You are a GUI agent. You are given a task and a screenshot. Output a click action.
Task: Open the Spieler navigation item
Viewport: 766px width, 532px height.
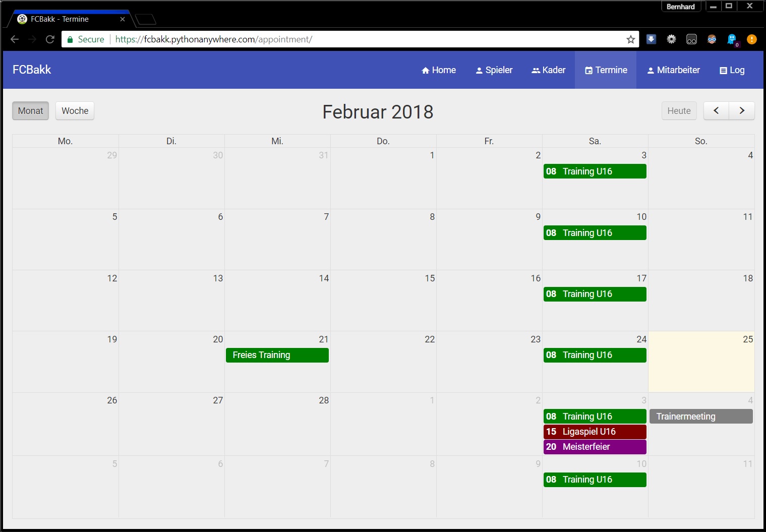[494, 70]
